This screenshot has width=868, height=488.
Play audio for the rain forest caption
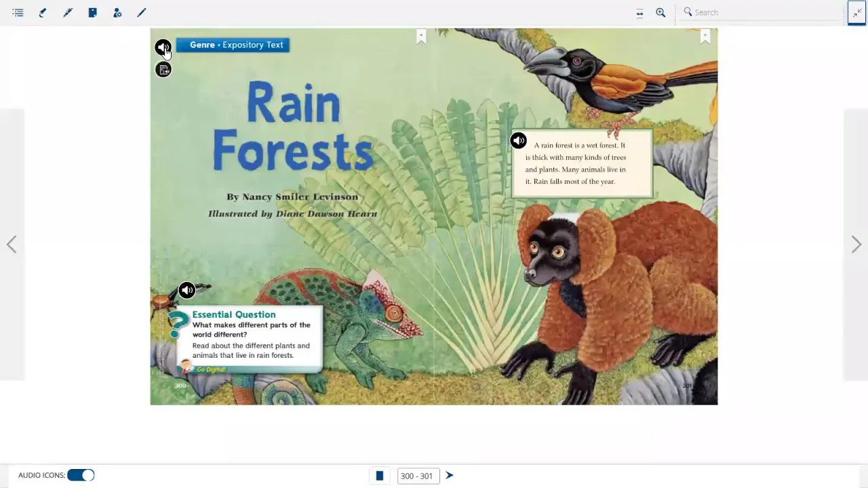(x=518, y=140)
